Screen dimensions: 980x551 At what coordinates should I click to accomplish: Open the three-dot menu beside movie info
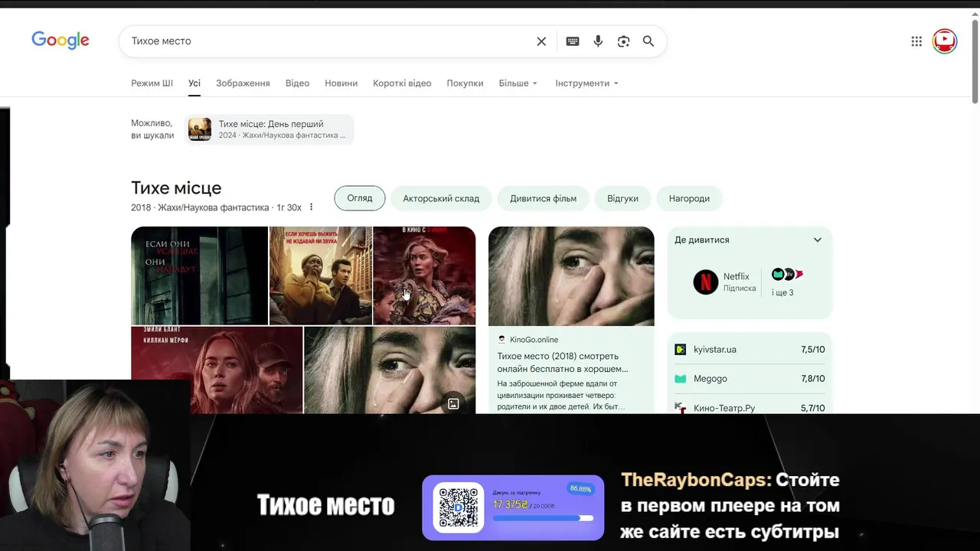pos(311,207)
